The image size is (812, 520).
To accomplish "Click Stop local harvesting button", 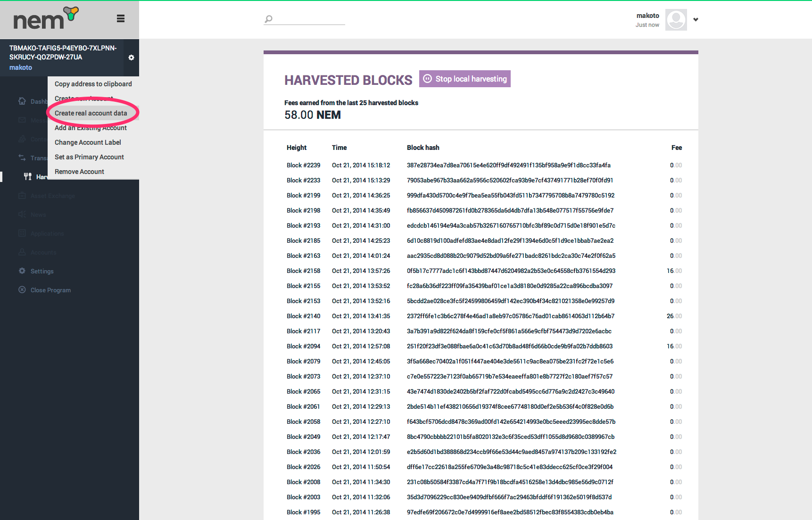I will [465, 79].
